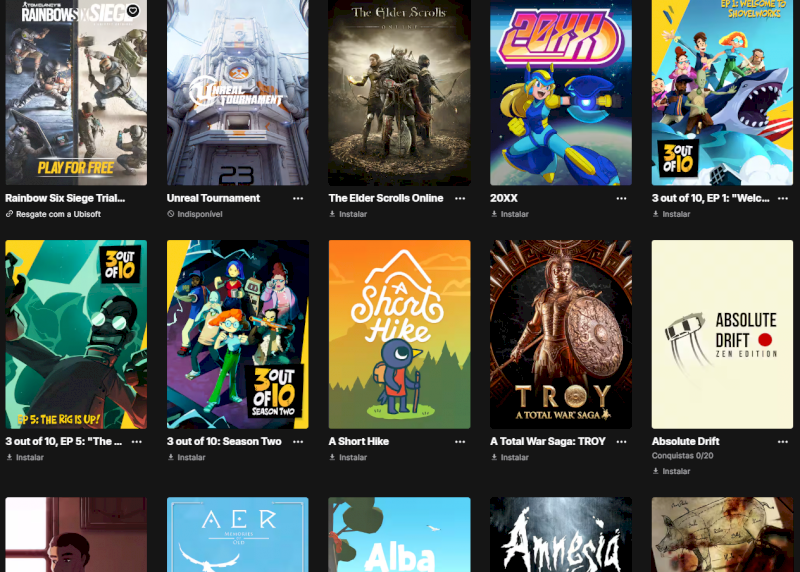The height and width of the screenshot is (572, 800).
Task: Open 3 out of 10 Season Two cover
Action: [x=238, y=334]
